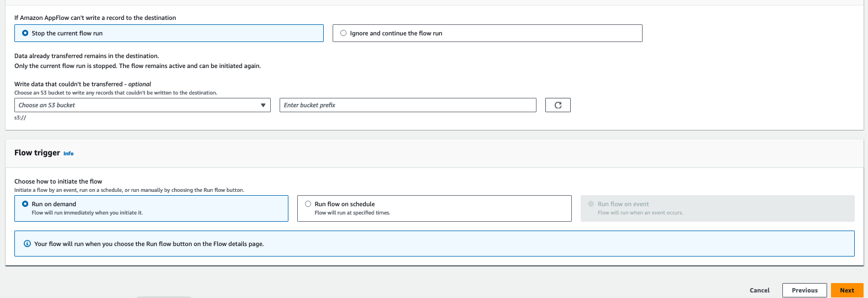Click the horizontal scrollbar at the bottom
The width and height of the screenshot is (868, 298).
(164, 297)
